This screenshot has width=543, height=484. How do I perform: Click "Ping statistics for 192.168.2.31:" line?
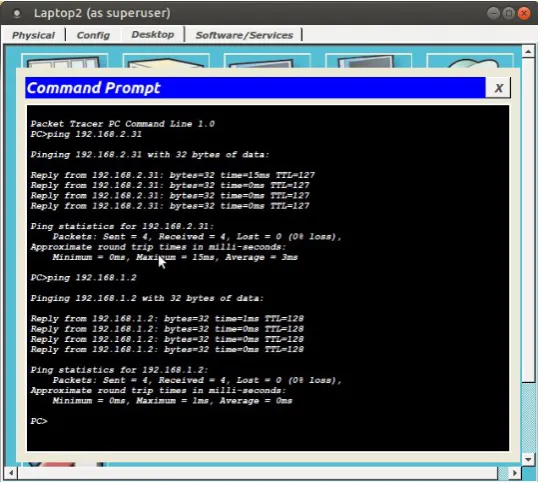tap(122, 227)
